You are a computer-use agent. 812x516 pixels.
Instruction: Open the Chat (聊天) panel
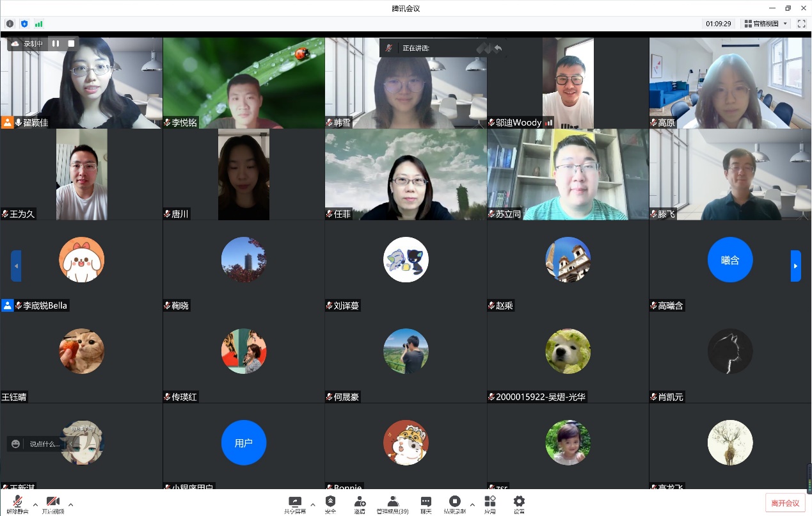tap(426, 504)
